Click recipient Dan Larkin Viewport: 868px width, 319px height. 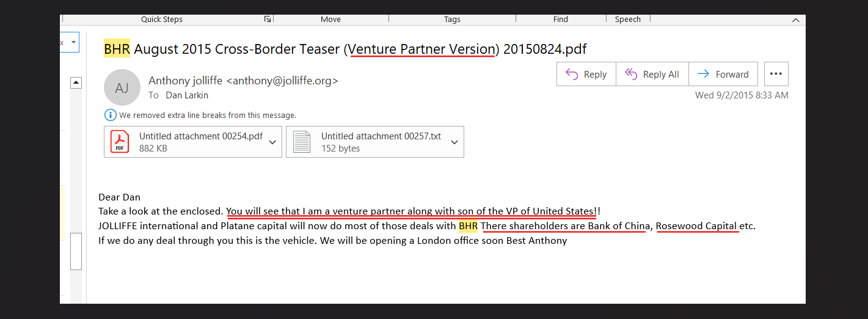pos(187,95)
